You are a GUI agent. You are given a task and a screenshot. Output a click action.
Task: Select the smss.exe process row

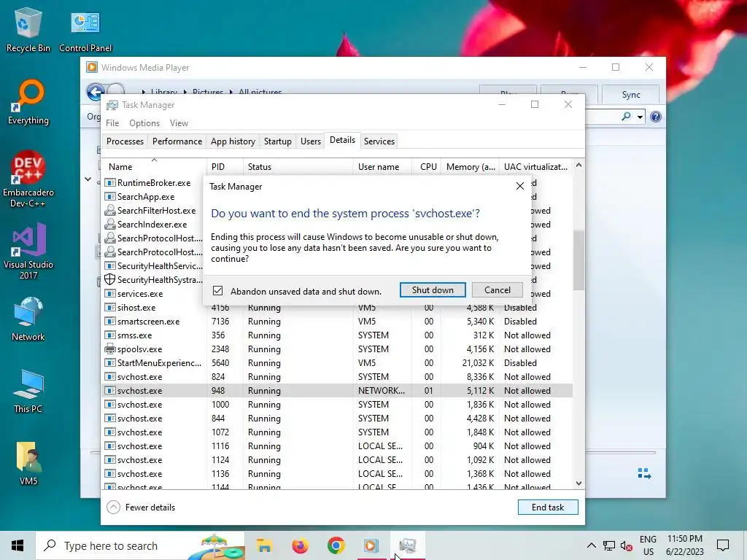(337, 335)
